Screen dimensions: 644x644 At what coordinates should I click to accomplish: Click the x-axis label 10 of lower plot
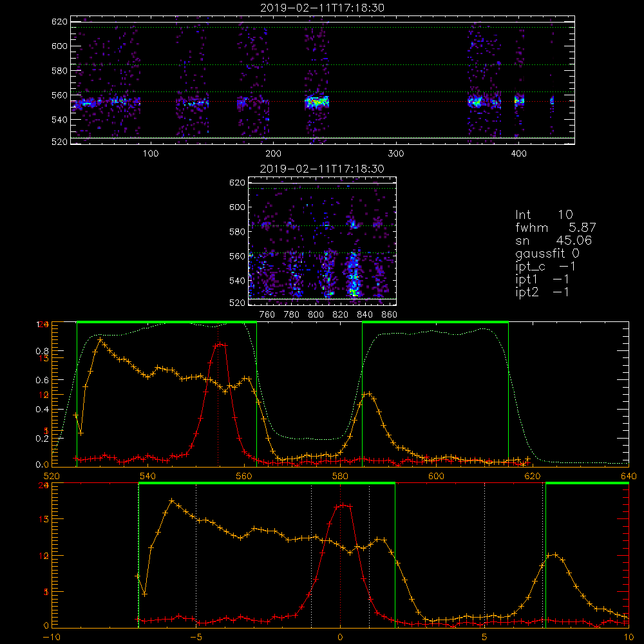coord(629,638)
